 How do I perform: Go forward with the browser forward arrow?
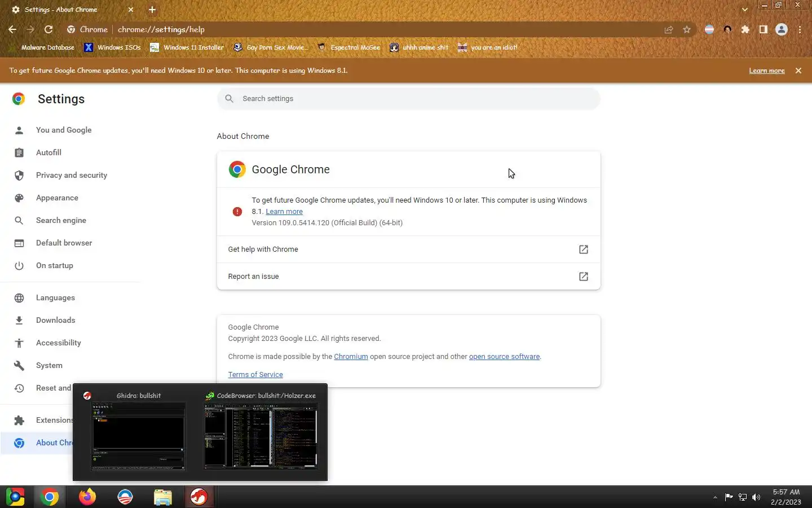(30, 29)
